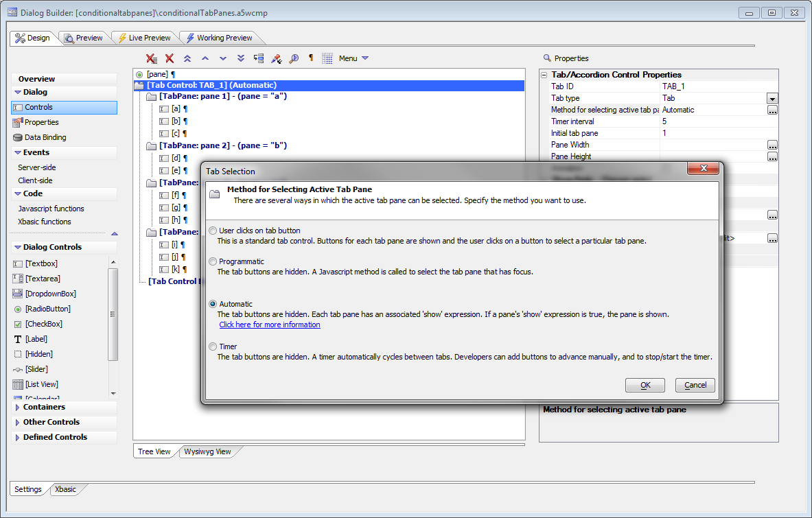Screen dimensions: 812x518
Task: Click the [Textbox] control icon
Action: coord(18,264)
